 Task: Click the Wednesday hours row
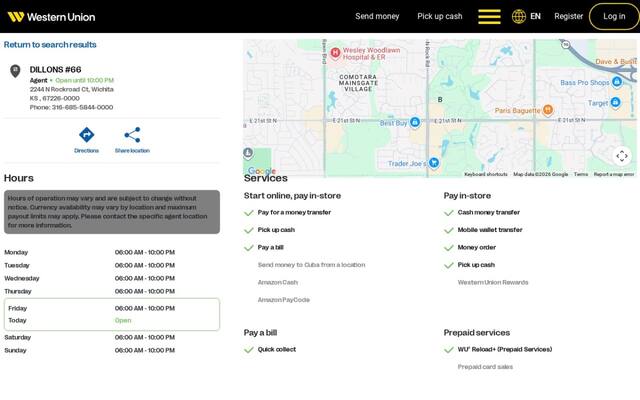pyautogui.click(x=112, y=278)
